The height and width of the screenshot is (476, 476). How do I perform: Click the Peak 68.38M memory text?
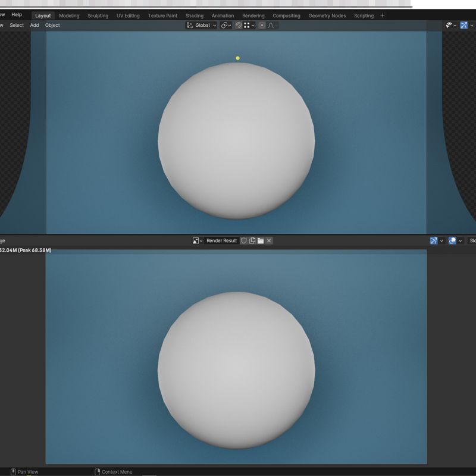pyautogui.click(x=35, y=250)
